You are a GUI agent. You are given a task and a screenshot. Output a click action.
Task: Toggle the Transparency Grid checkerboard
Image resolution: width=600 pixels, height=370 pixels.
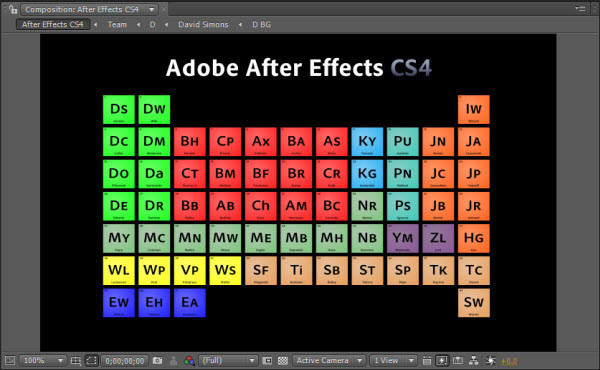pyautogui.click(x=283, y=360)
